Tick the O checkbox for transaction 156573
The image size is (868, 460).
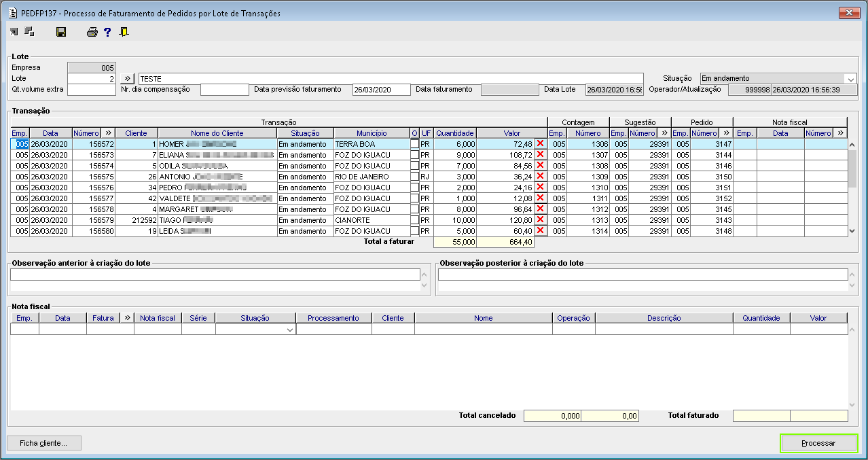coord(414,155)
